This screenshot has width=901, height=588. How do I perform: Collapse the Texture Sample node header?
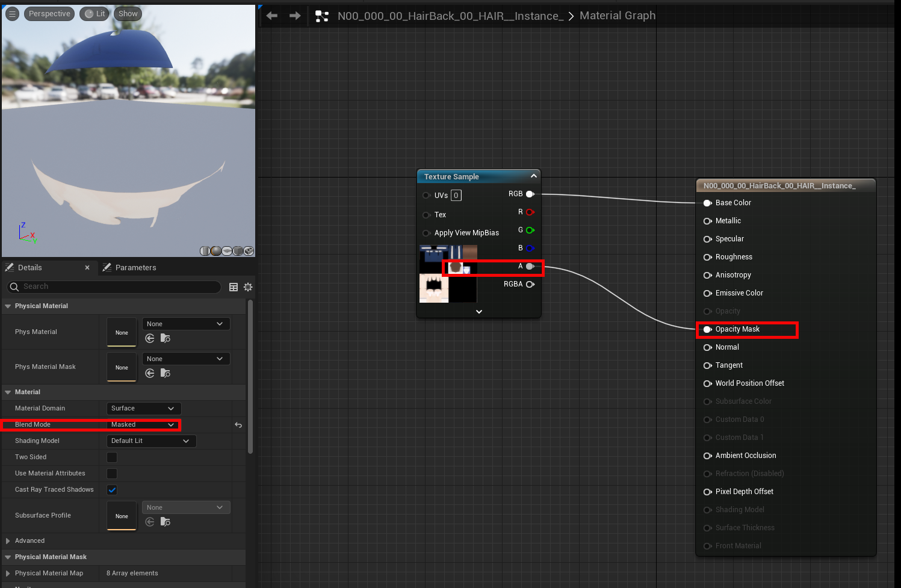tap(533, 176)
